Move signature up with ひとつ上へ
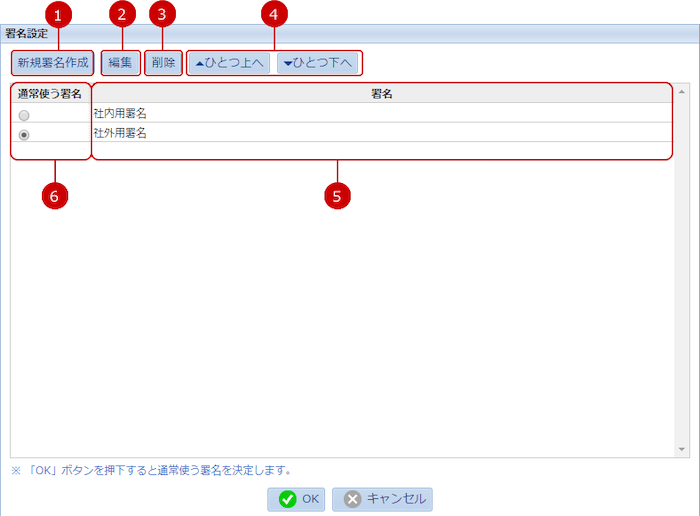Viewport: 700px width, 516px height. coord(229,63)
